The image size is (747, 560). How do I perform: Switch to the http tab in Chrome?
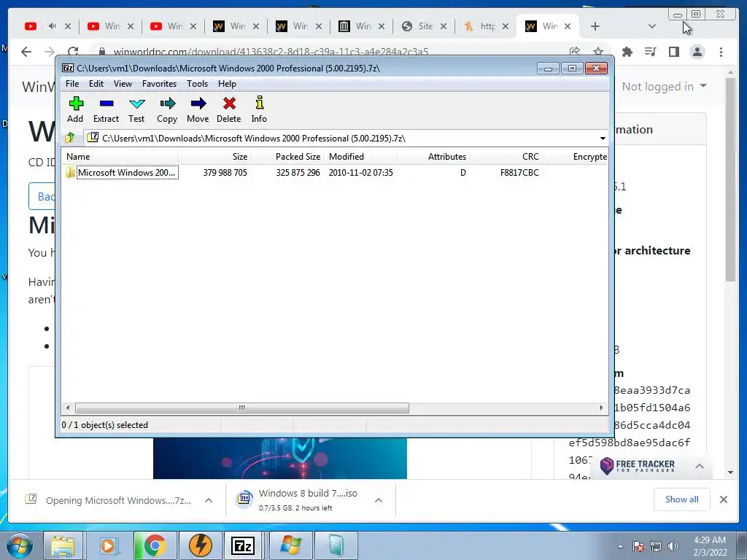(480, 26)
